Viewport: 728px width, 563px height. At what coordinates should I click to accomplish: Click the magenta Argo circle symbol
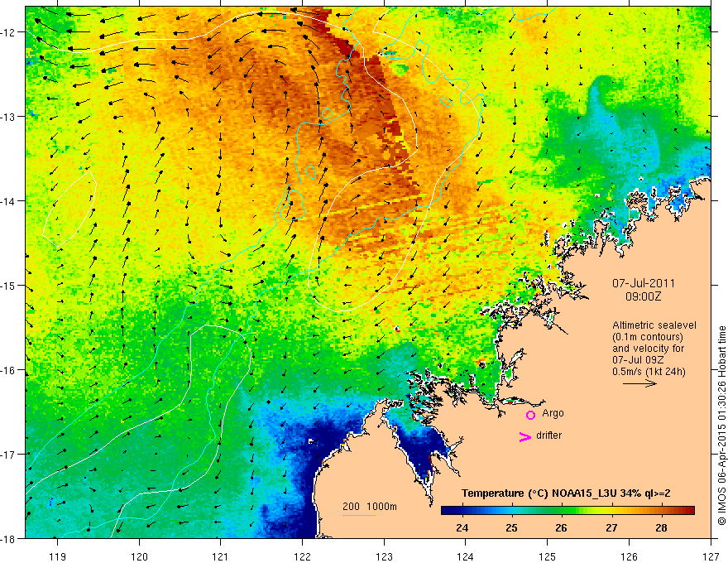[x=530, y=415]
